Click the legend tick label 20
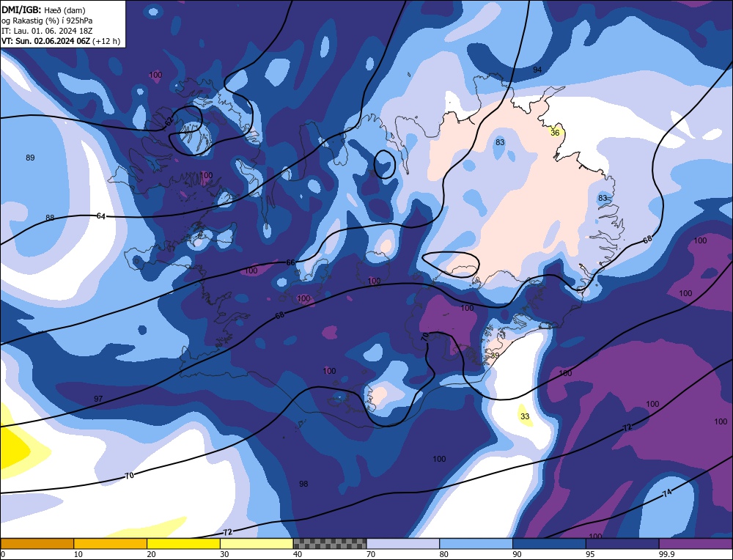 click(151, 554)
